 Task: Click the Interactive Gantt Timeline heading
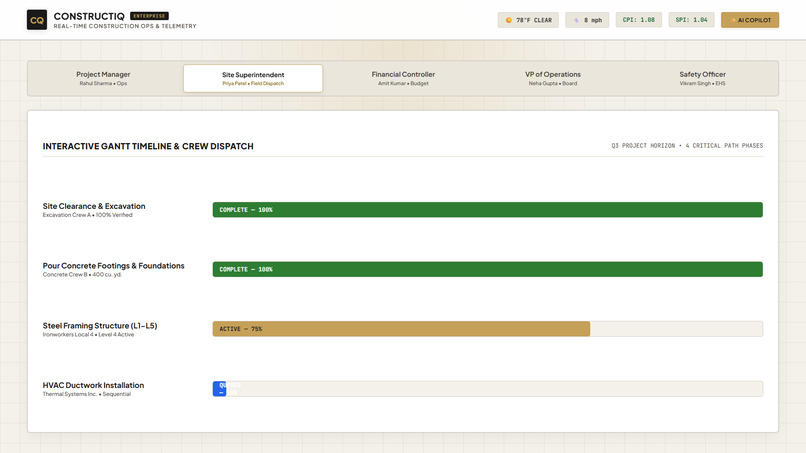148,146
